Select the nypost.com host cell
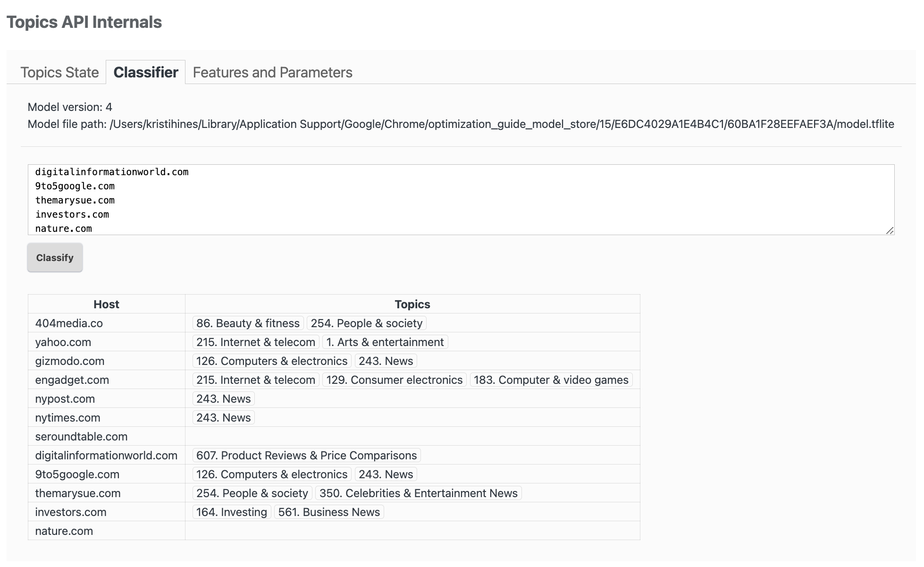This screenshot has height=567, width=924. pyautogui.click(x=106, y=398)
